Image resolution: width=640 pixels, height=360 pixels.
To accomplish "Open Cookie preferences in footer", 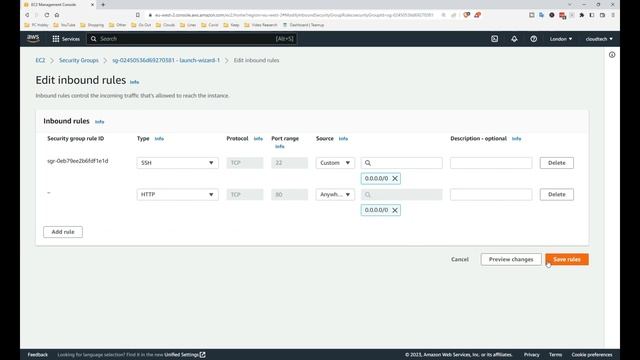I will pos(592,355).
